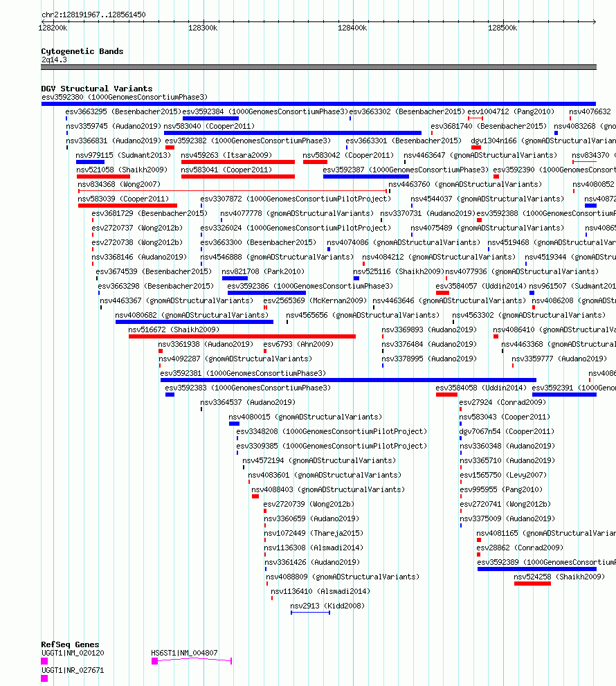The image size is (616, 686).
Task: Click the 128400k ruler position
Action: (352, 28)
